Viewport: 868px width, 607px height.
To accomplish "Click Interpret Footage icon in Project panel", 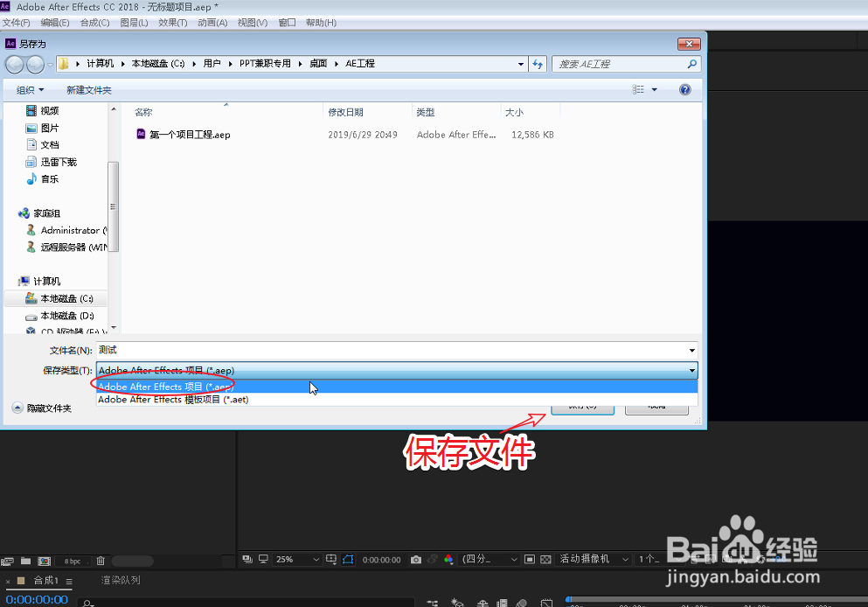I will coord(8,561).
